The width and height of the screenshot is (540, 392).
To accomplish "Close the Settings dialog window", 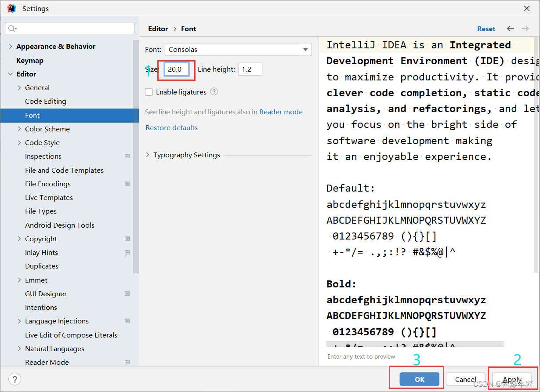I will click(527, 8).
